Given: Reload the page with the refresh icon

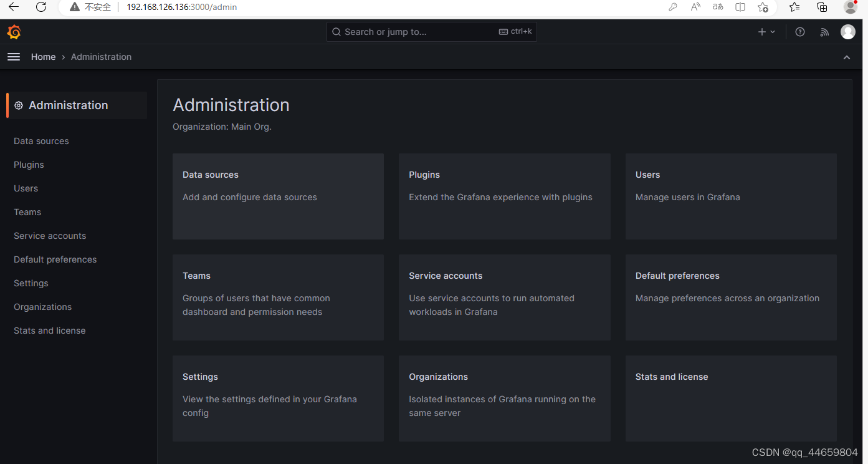Looking at the screenshot, I should pos(41,7).
